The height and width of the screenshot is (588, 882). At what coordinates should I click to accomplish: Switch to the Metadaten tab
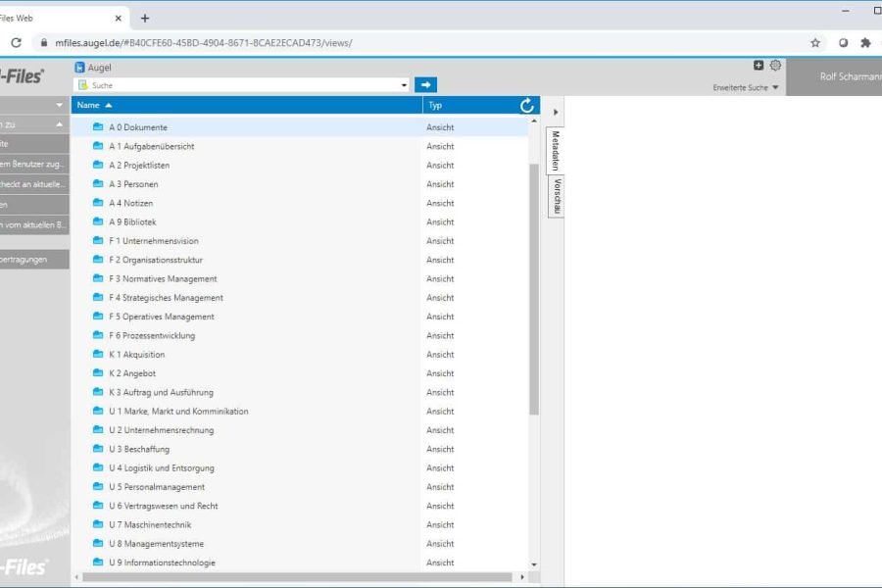coord(556,150)
